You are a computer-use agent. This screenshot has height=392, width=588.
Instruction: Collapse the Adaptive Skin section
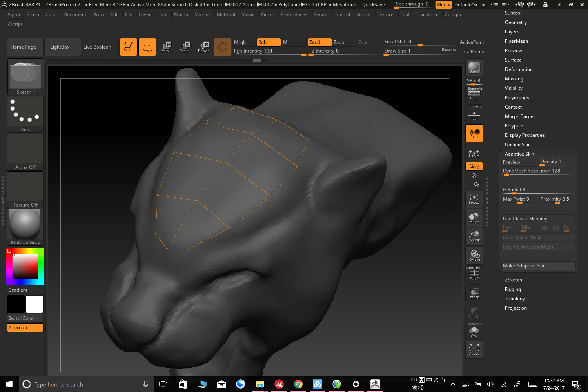(519, 154)
